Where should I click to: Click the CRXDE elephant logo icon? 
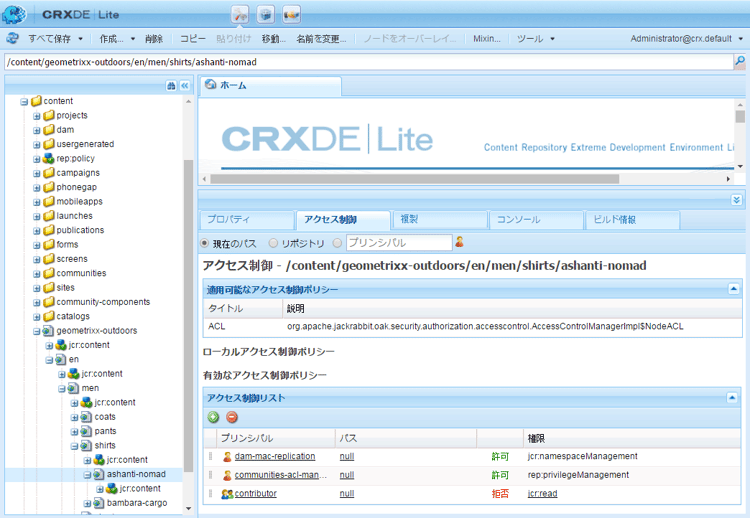coord(14,14)
